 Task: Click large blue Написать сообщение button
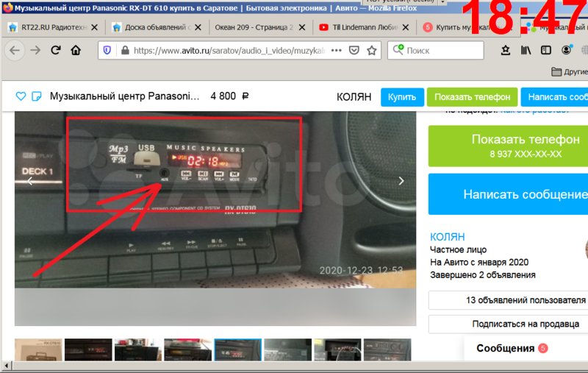pos(508,194)
